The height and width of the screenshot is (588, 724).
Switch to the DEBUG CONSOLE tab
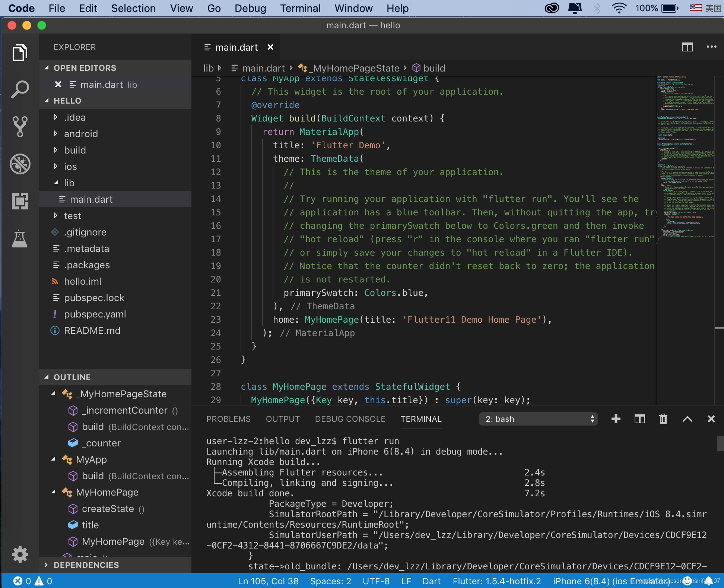(x=350, y=419)
